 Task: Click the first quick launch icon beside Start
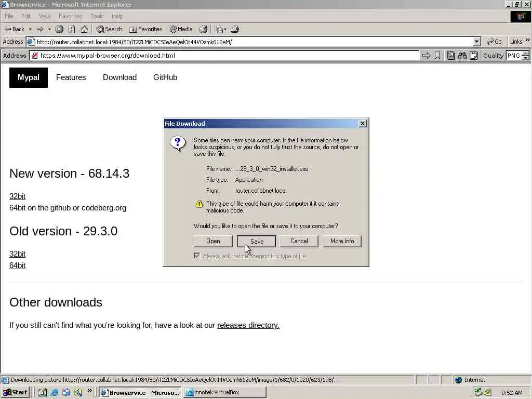[43, 393]
